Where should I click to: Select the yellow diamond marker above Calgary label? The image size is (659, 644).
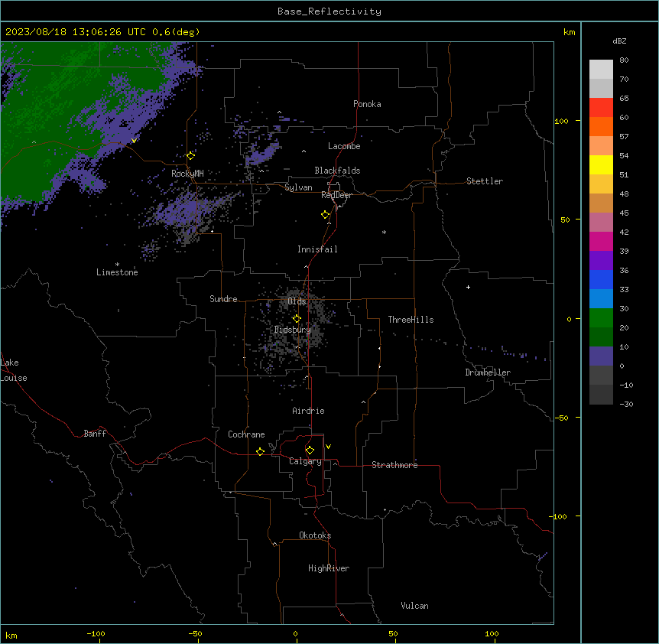coord(310,450)
